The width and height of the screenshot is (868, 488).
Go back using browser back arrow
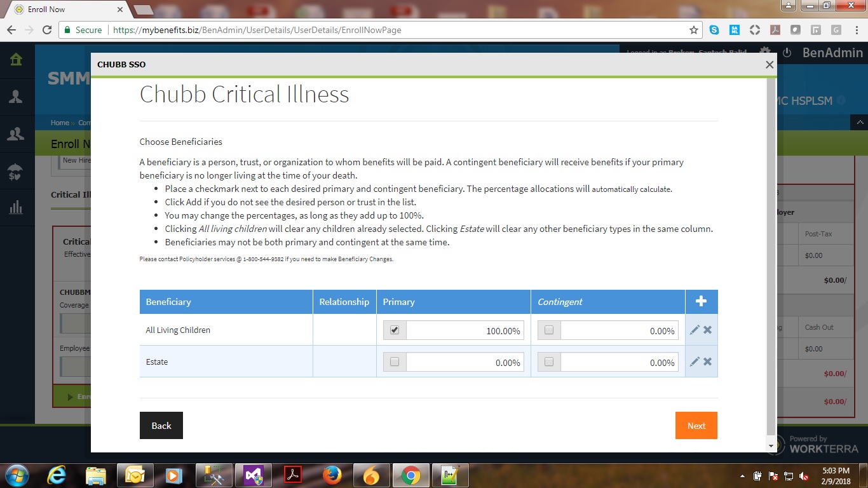[11, 30]
